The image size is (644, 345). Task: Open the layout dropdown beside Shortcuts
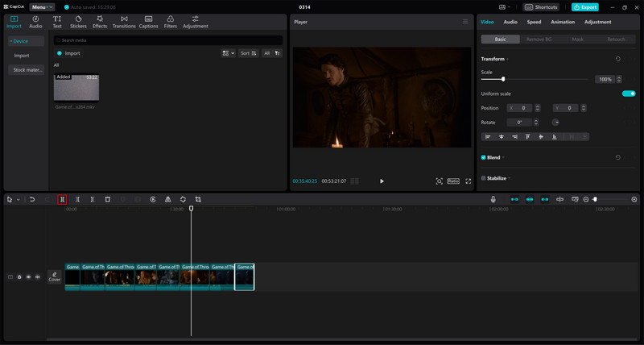[505, 7]
